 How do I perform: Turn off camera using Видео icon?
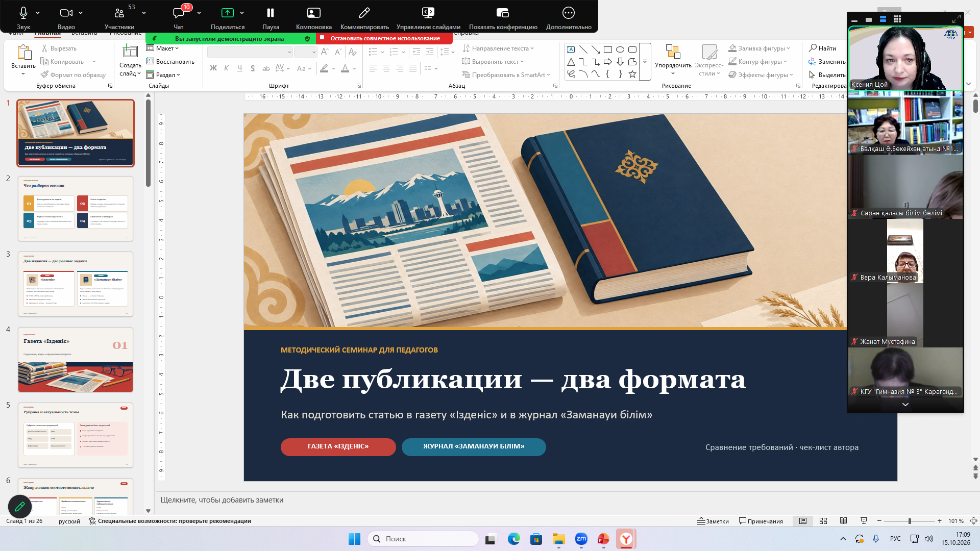(66, 17)
